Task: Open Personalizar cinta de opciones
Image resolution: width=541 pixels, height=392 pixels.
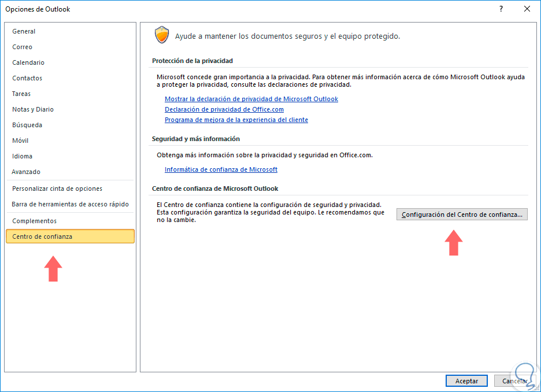Action: [x=57, y=188]
